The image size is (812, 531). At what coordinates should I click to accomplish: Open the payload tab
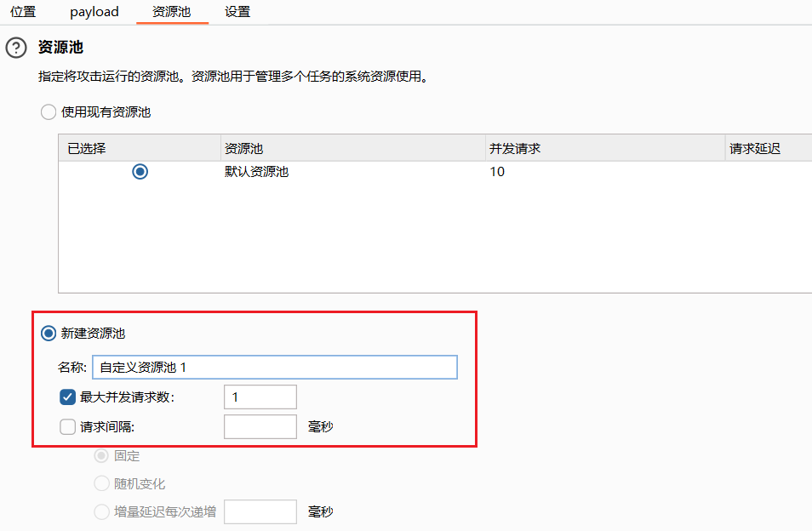tap(94, 12)
